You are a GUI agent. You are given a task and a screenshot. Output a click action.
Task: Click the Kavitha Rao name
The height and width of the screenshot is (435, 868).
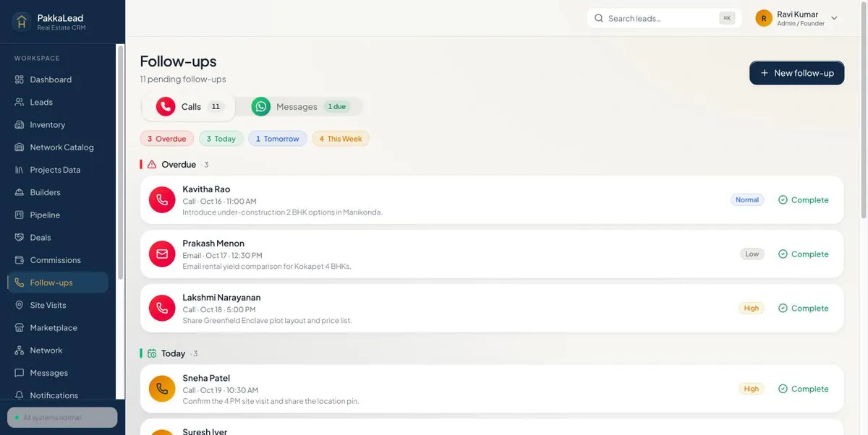tap(206, 189)
